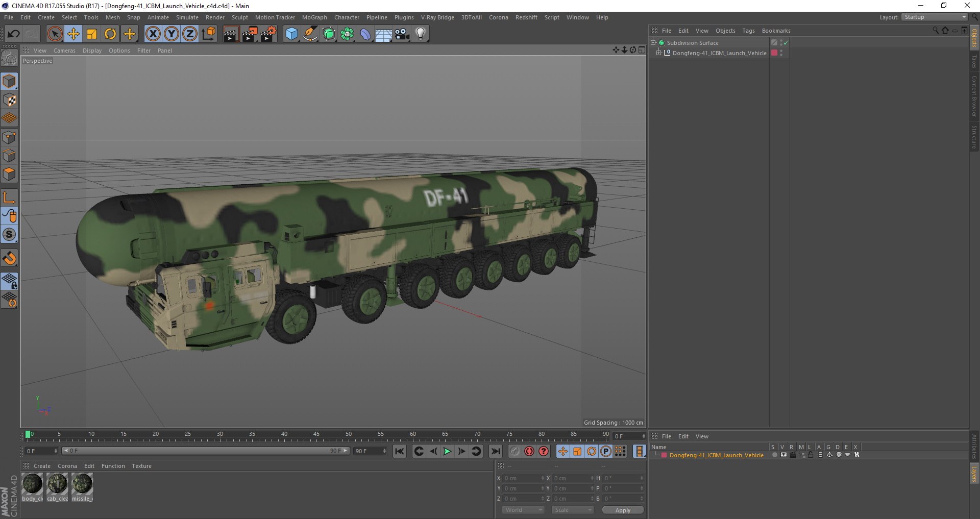Open the World coordinate dropdown
This screenshot has width=980, height=519.
(523, 510)
